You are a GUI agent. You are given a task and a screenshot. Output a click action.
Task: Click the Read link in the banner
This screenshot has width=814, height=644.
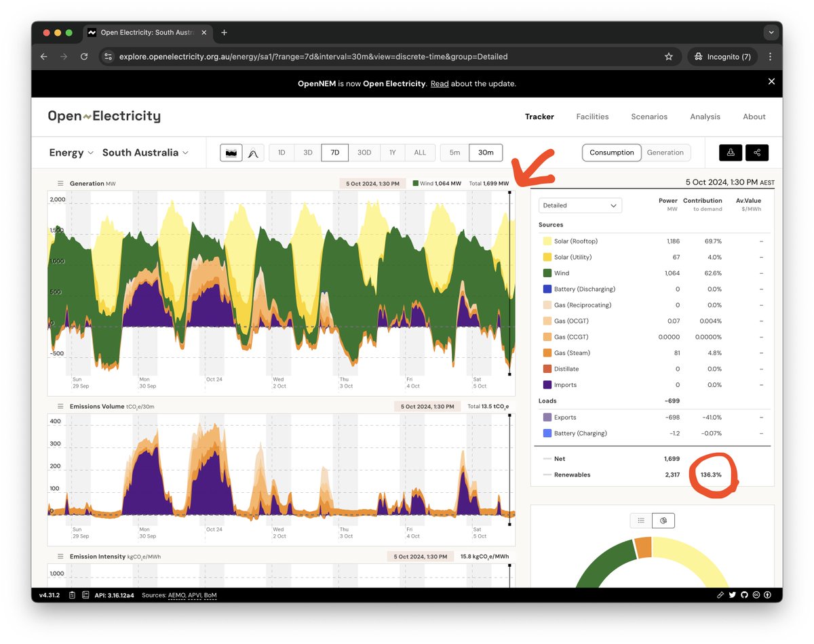coord(440,84)
